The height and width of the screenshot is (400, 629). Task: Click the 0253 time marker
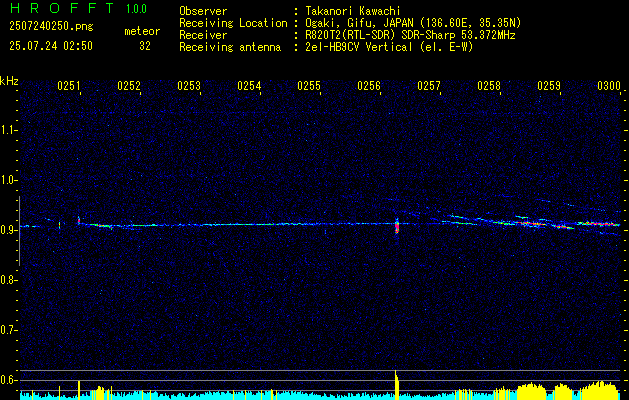tap(189, 86)
